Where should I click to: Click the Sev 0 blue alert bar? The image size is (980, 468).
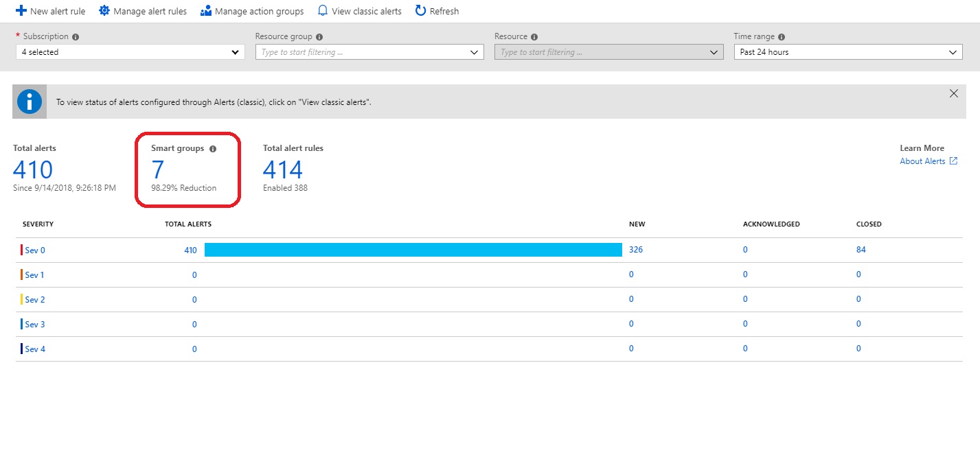413,250
